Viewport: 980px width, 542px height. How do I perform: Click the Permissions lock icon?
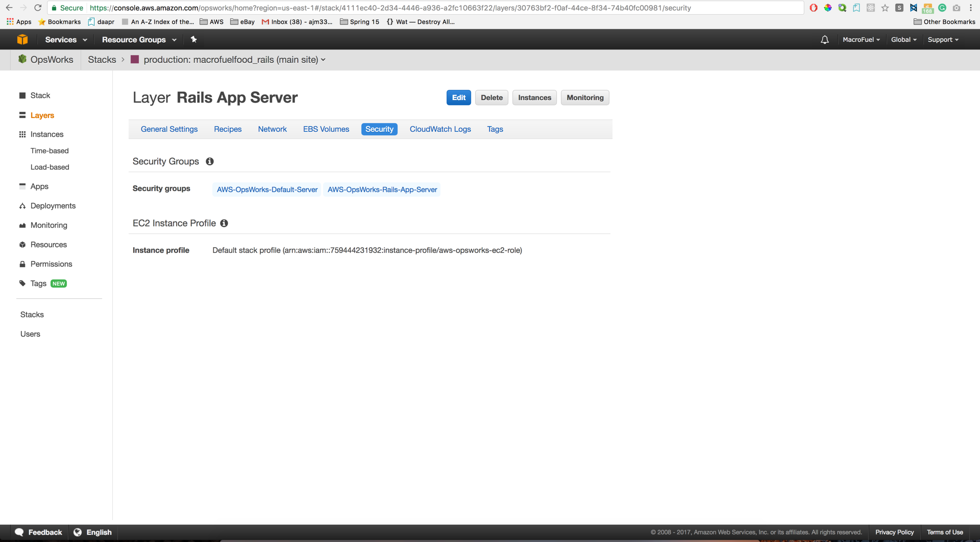point(22,264)
